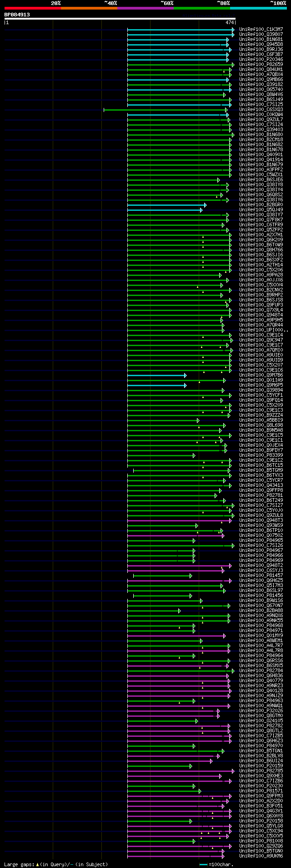Select the UniRef100_B2CNV2 label

pos(261,290)
